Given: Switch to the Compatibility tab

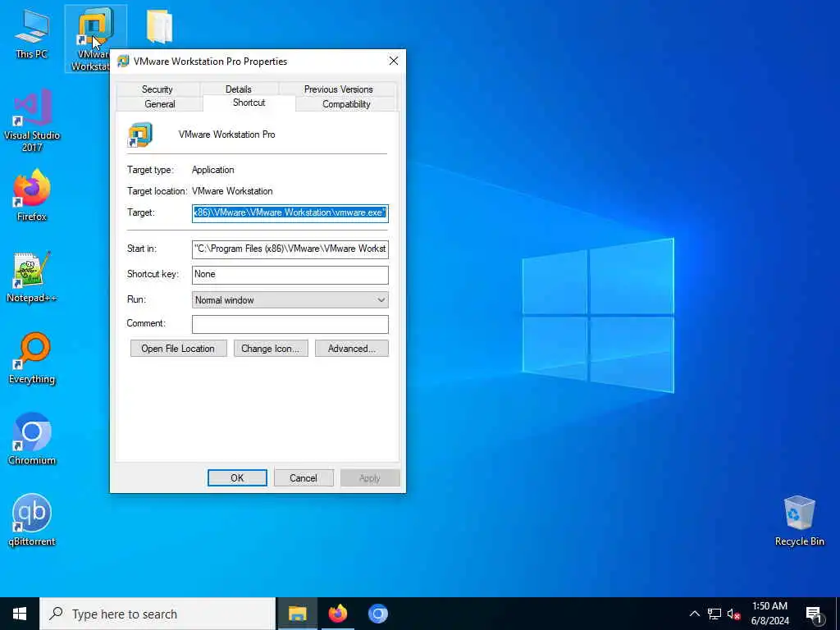Looking at the screenshot, I should tap(346, 104).
